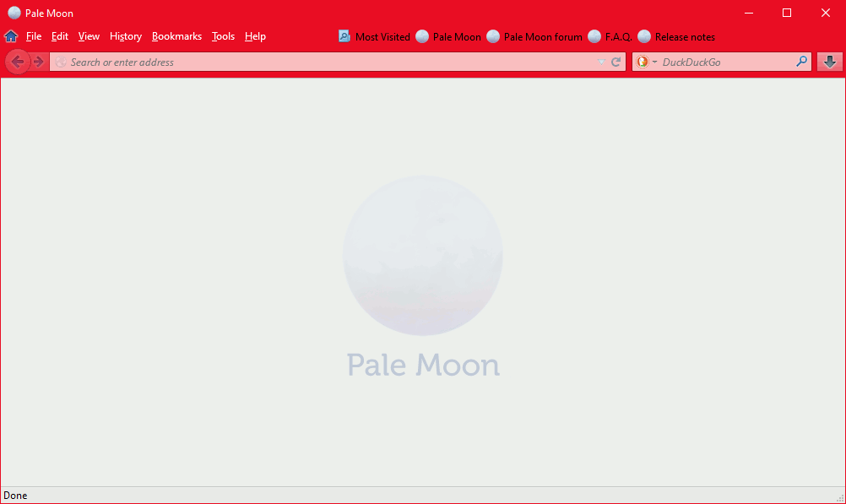Click the DuckDuckGo search engine icon
Image resolution: width=846 pixels, height=504 pixels.
click(643, 62)
